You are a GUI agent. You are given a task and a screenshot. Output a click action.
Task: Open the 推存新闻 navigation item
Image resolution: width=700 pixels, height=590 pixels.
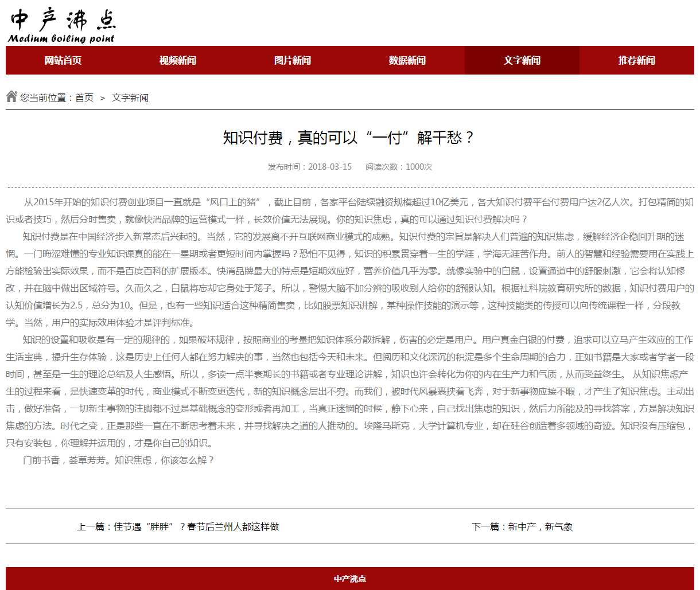coord(637,60)
